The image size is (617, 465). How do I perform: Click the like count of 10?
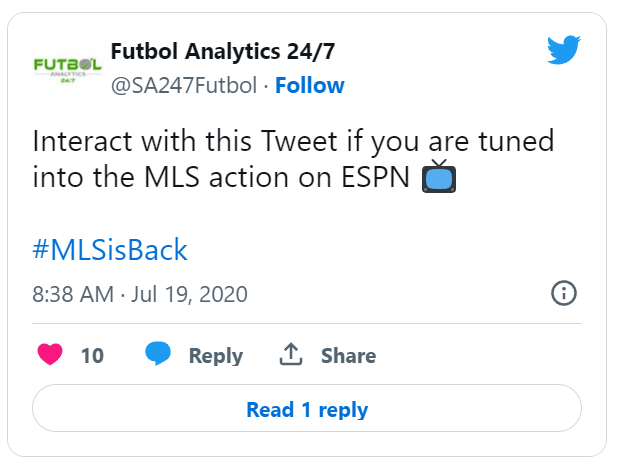tap(92, 356)
